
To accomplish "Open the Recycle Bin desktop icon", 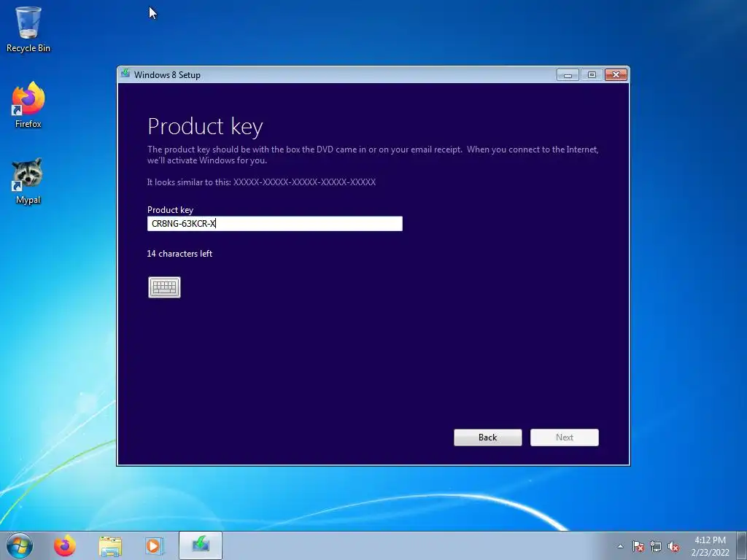I will [x=28, y=29].
